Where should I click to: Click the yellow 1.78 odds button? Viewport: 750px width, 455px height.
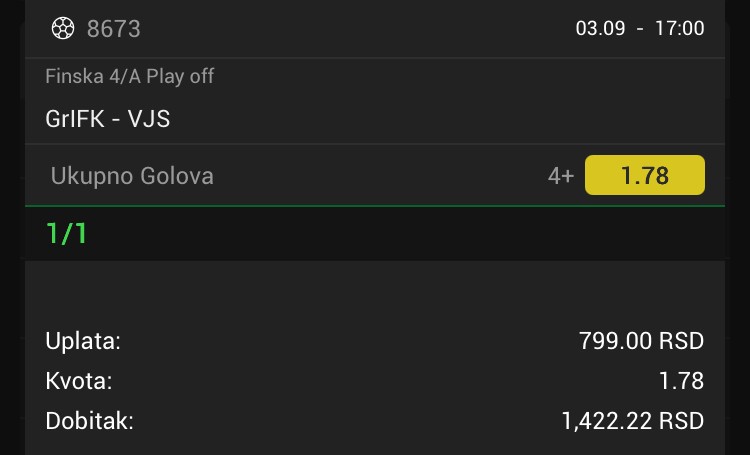645,175
